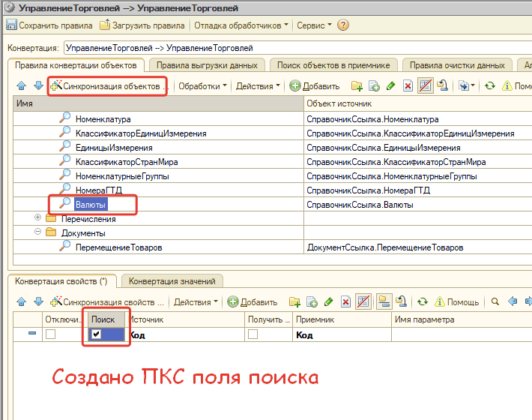Image resolution: width=532 pixels, height=420 pixels.
Task: Select НоменклатурныеГруппы rule row
Action: tap(122, 176)
